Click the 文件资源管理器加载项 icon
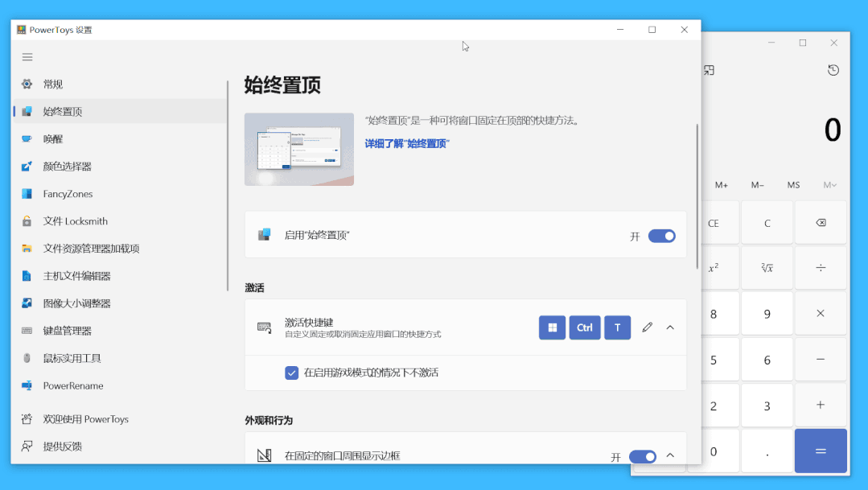 click(27, 249)
